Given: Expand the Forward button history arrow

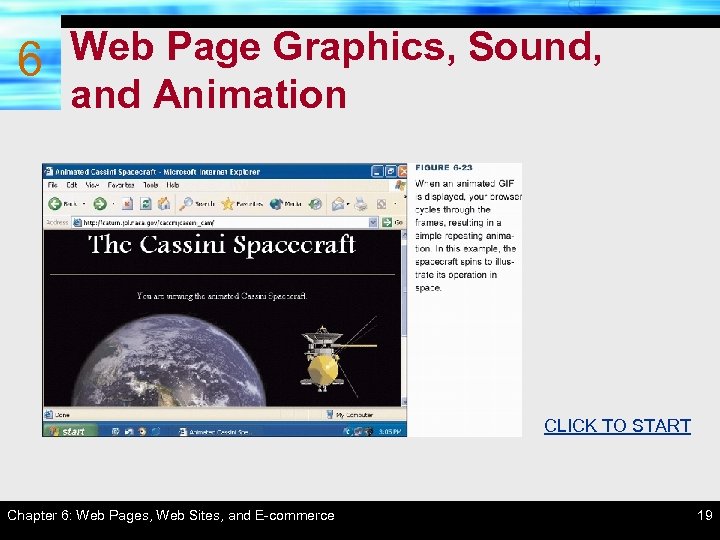Looking at the screenshot, I should point(113,203).
